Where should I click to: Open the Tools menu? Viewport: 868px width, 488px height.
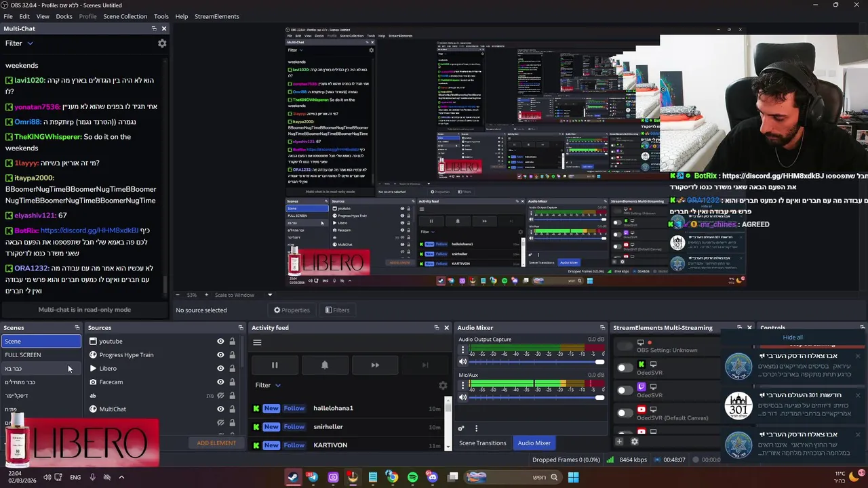pyautogui.click(x=161, y=16)
